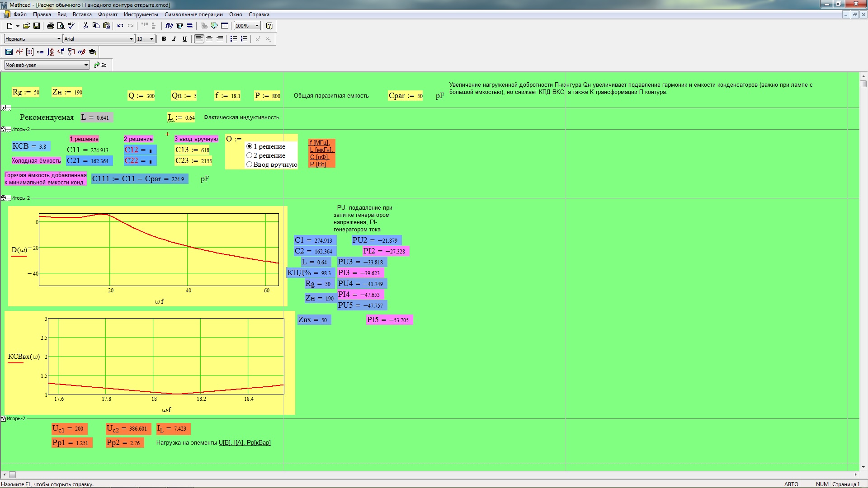Viewport: 868px width, 488px height.
Task: Open a file using the folder icon
Action: [26, 26]
